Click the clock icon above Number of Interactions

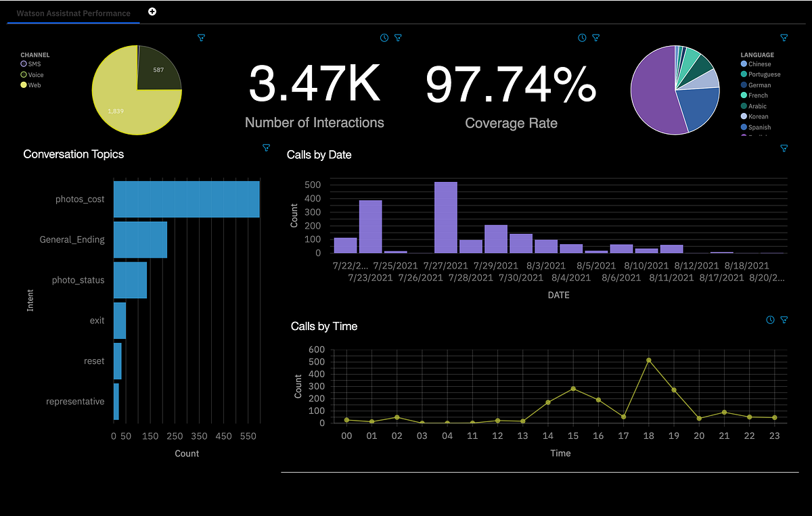click(x=385, y=38)
